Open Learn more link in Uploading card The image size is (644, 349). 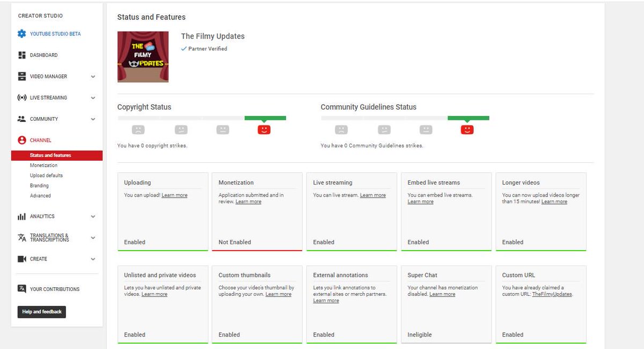click(x=174, y=195)
